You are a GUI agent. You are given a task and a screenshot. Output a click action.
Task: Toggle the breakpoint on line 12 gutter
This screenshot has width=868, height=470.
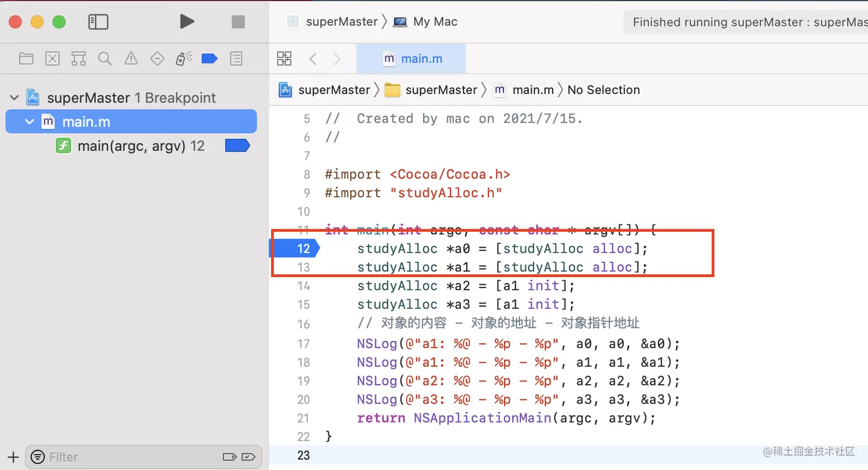(294, 248)
